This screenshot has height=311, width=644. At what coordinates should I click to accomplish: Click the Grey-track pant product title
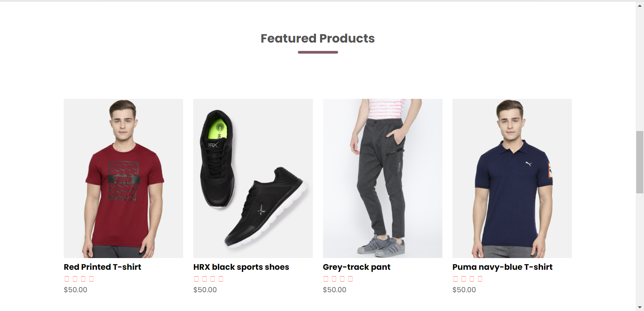click(357, 267)
